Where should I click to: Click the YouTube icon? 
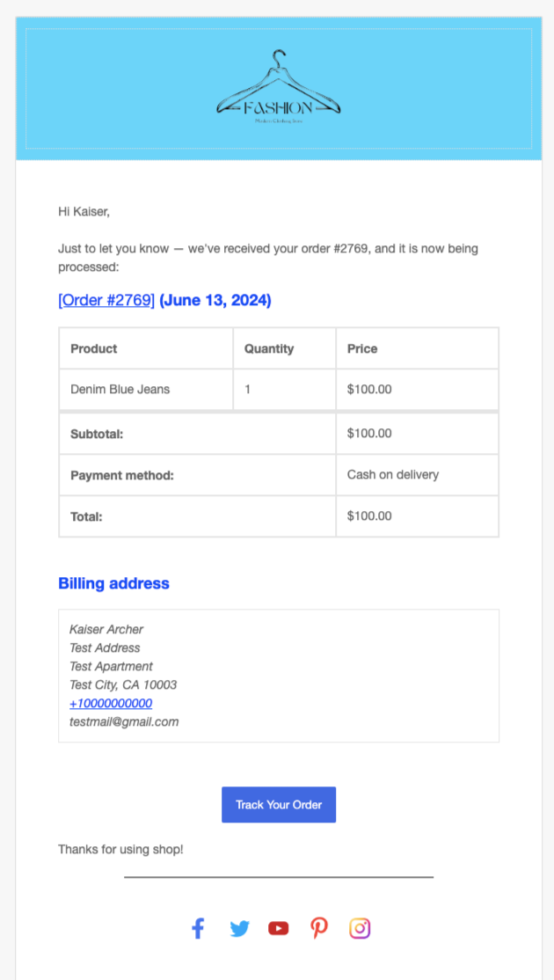pos(279,928)
